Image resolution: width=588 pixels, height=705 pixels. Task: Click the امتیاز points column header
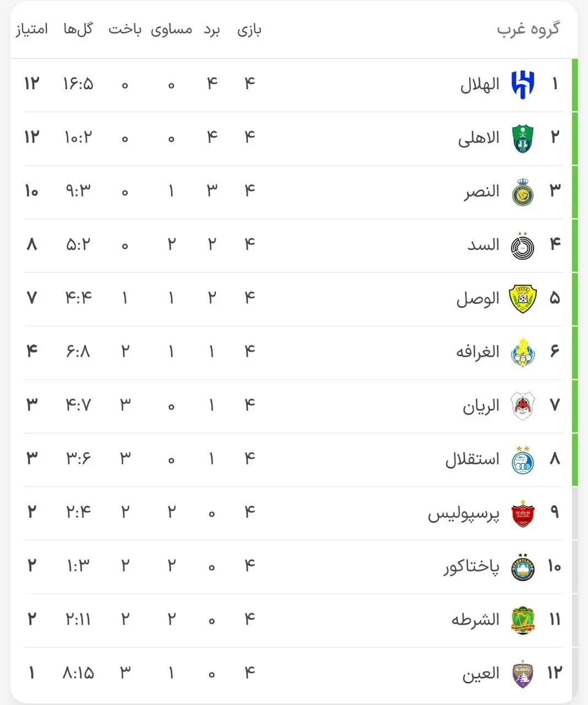[x=31, y=29]
